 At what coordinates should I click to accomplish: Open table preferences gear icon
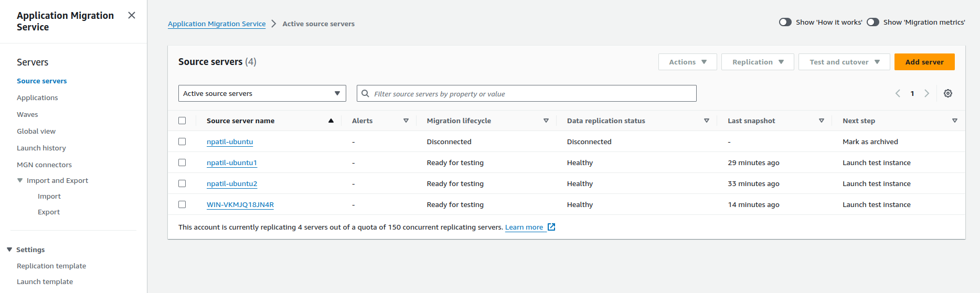[948, 93]
